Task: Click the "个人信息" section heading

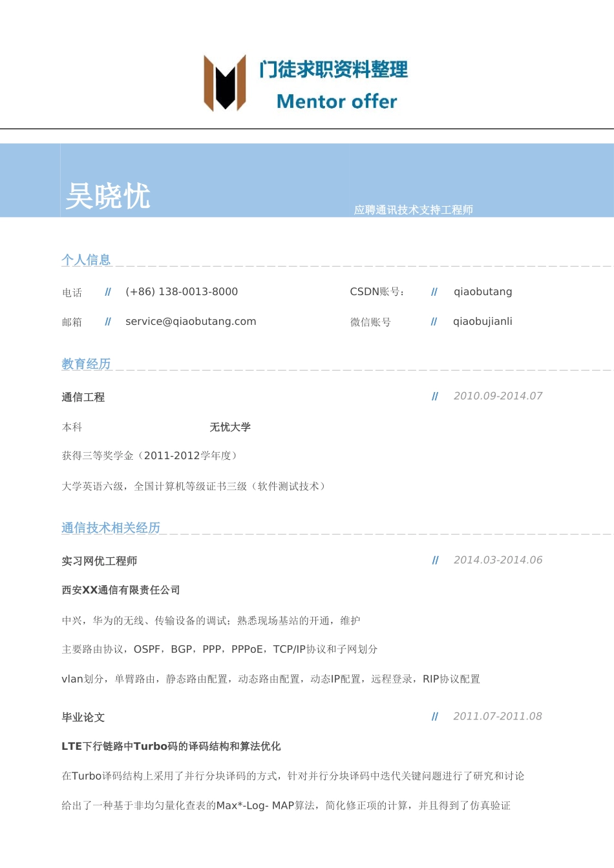Action: tap(87, 259)
